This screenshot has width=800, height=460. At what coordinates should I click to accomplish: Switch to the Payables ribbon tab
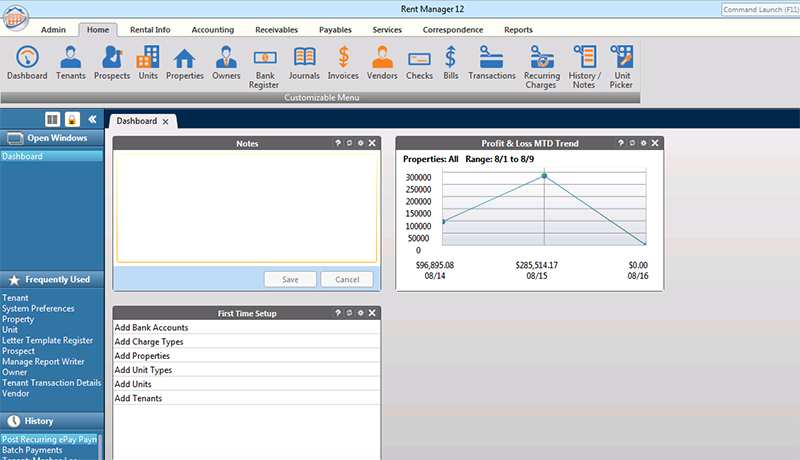click(335, 30)
